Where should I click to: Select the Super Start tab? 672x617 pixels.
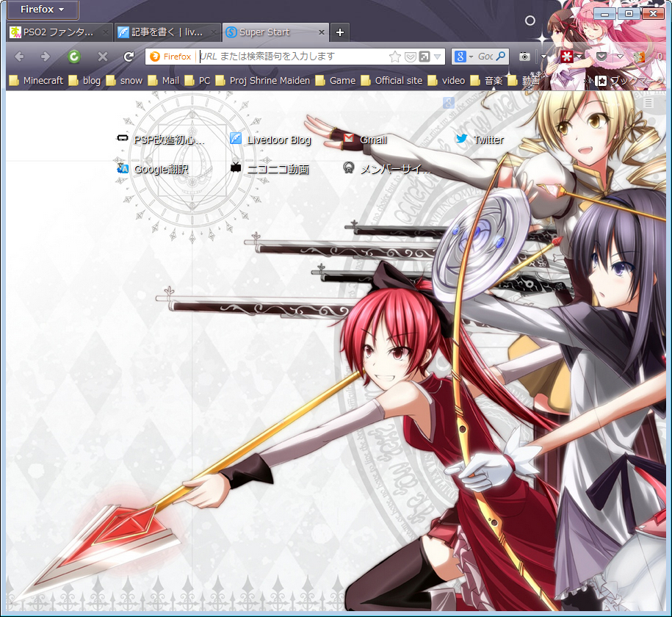pyautogui.click(x=275, y=32)
